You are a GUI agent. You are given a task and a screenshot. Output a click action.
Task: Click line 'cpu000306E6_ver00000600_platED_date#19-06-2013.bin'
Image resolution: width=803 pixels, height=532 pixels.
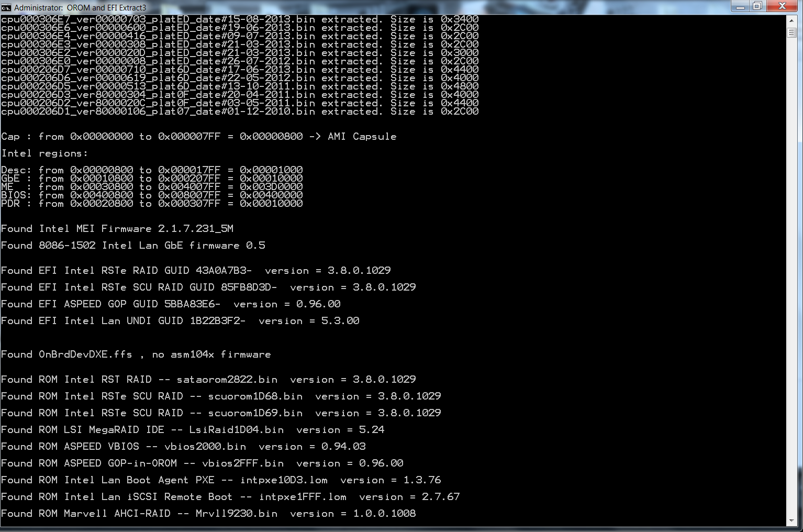click(240, 28)
